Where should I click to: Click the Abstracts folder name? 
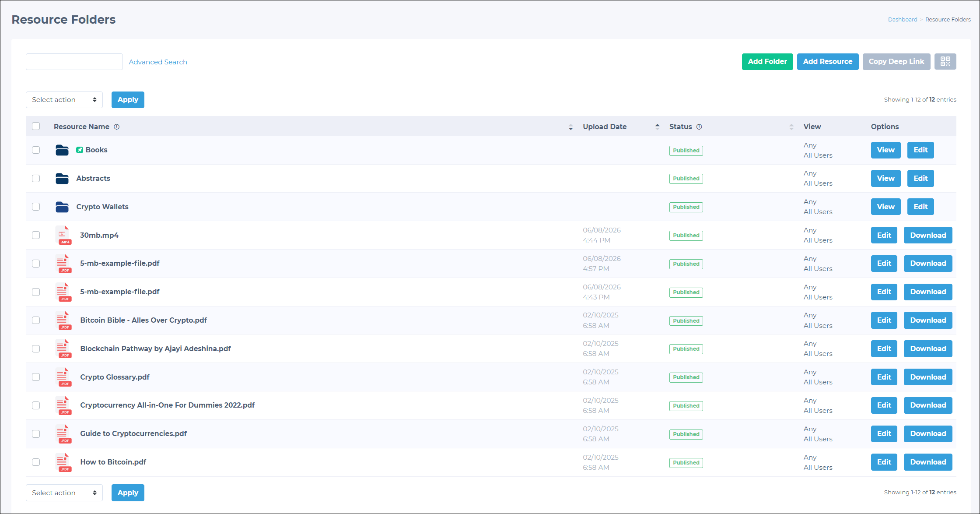click(93, 179)
